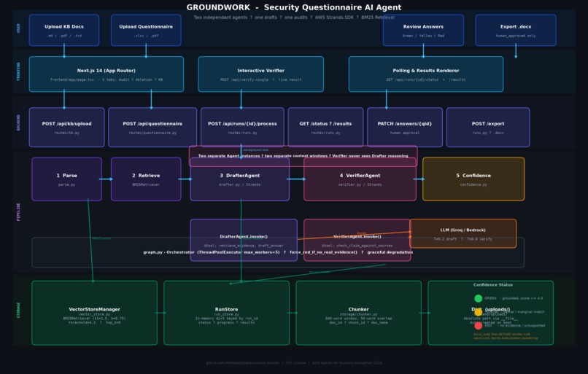Select the Export .docx box
The image size is (588, 374).
pos(516,31)
